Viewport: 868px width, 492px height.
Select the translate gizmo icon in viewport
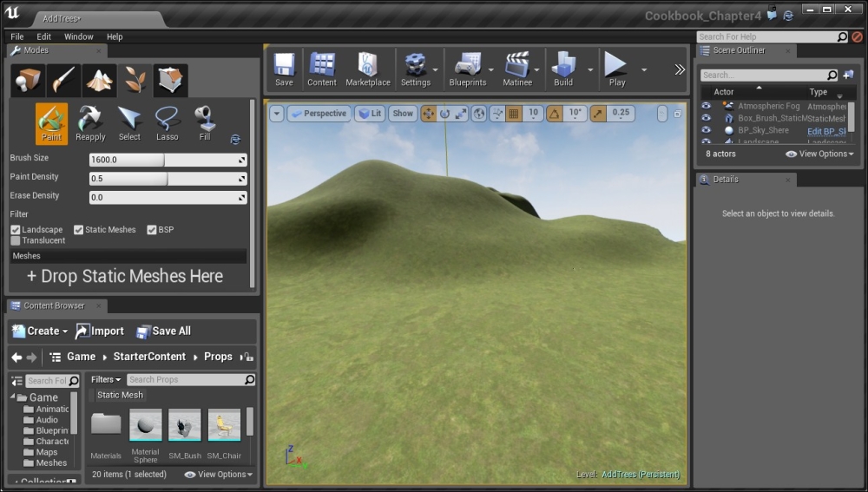(429, 114)
